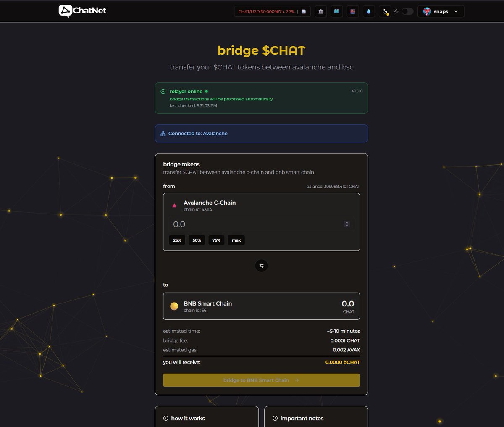Click the bridge $CHAT heading
The height and width of the screenshot is (427, 504).
pyautogui.click(x=261, y=50)
